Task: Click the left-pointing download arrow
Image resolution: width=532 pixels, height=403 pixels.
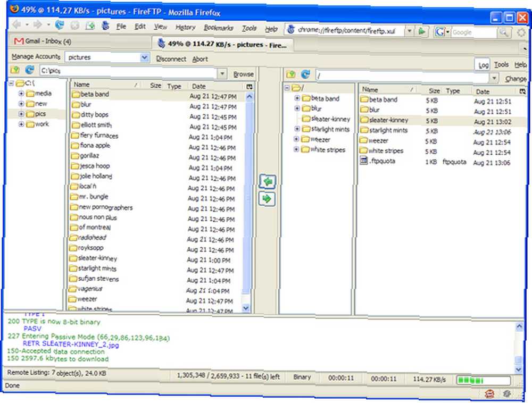Action: pos(268,182)
